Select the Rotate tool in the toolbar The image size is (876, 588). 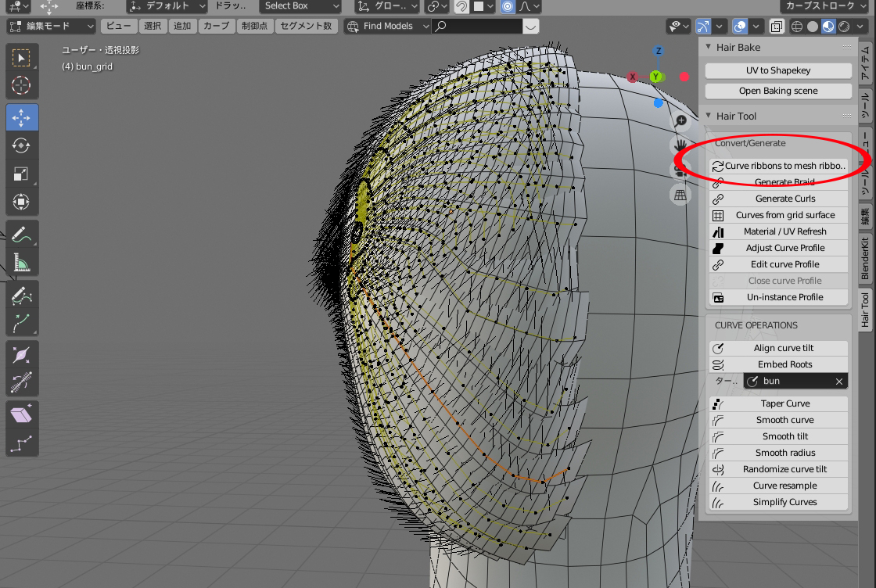(22, 145)
